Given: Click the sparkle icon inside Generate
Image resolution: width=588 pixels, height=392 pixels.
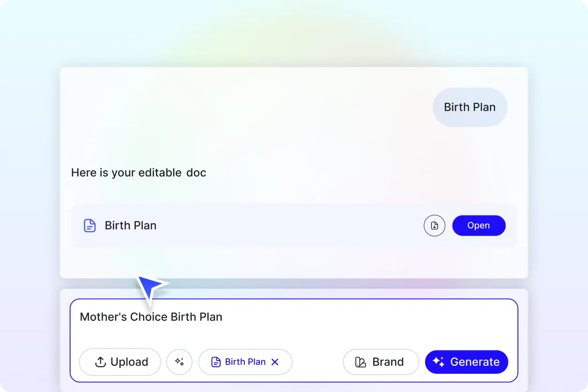Looking at the screenshot, I should click(x=439, y=362).
